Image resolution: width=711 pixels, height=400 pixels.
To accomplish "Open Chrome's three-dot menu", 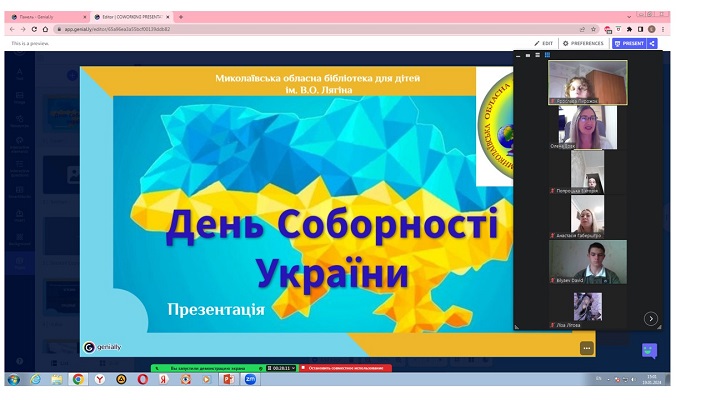I will point(663,29).
